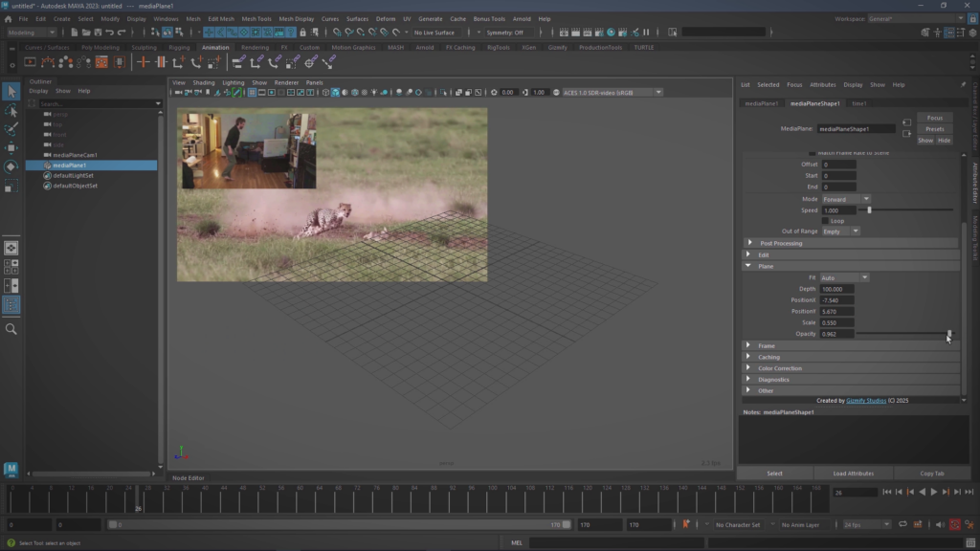This screenshot has height=551, width=980.
Task: Click the Scale value field
Action: click(x=836, y=323)
